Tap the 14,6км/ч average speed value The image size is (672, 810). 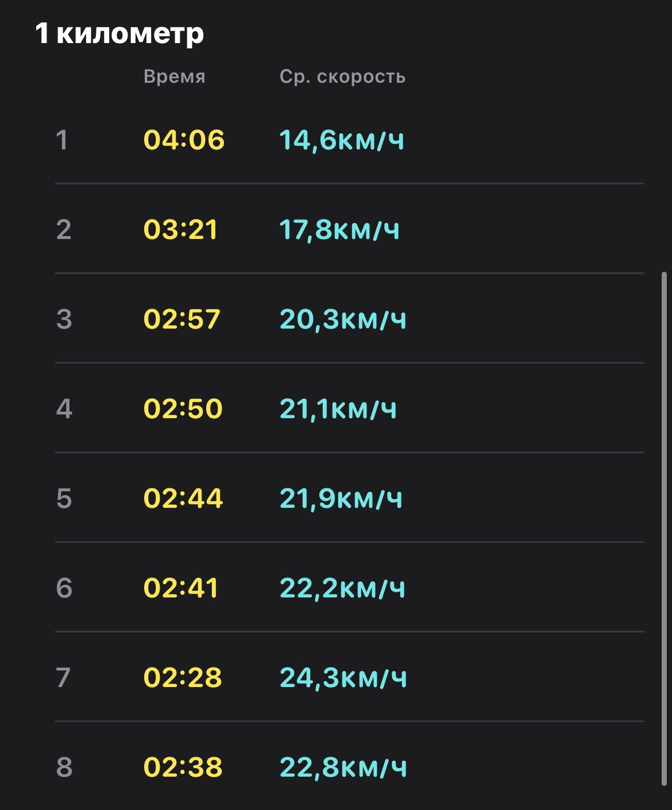(342, 141)
